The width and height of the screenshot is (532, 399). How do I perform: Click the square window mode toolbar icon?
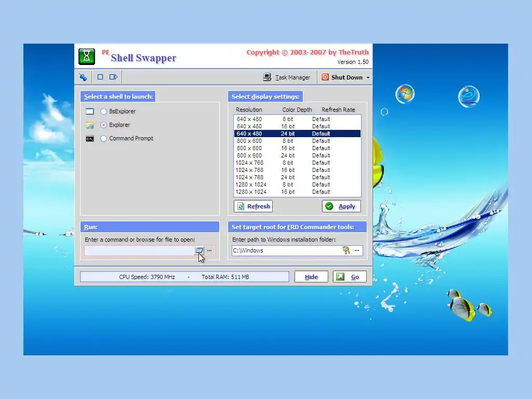tap(100, 77)
